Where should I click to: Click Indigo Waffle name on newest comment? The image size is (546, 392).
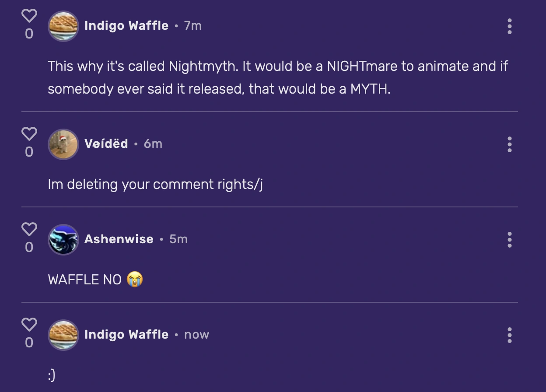pos(126,335)
